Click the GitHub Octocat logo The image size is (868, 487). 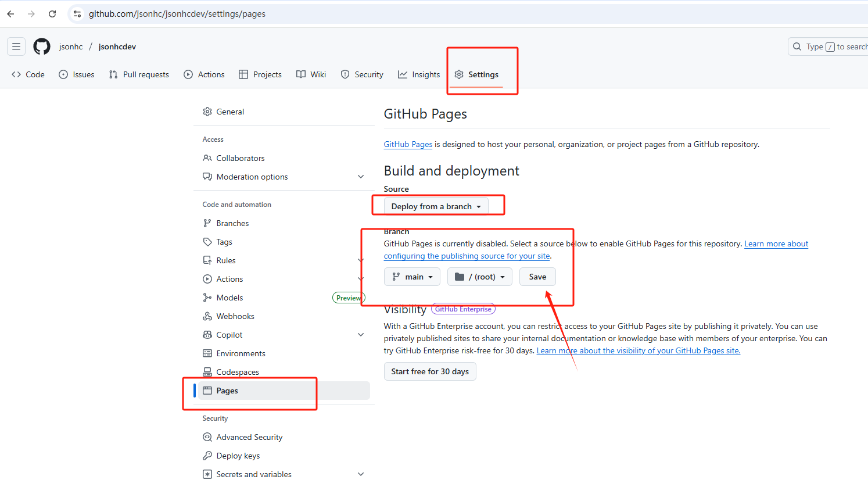pos(42,46)
